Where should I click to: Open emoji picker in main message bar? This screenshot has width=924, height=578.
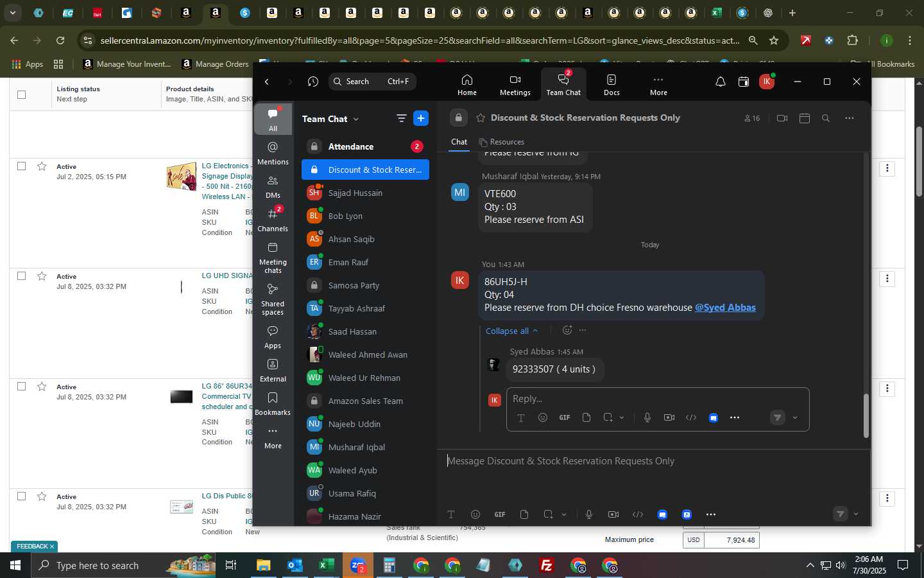pos(475,514)
